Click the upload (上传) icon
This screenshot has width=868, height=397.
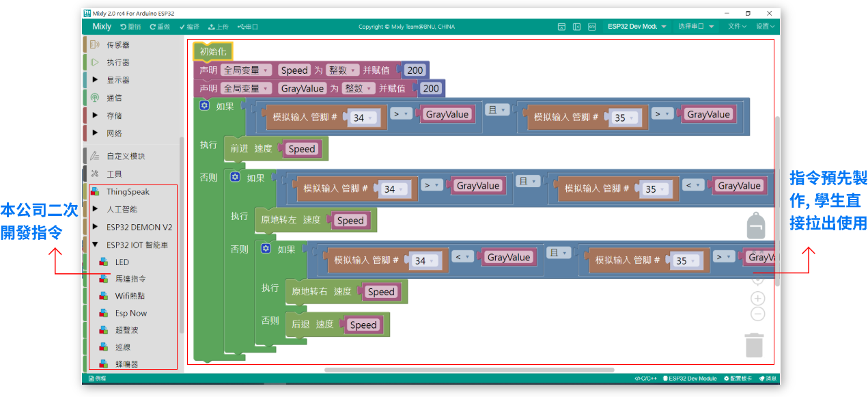211,27
